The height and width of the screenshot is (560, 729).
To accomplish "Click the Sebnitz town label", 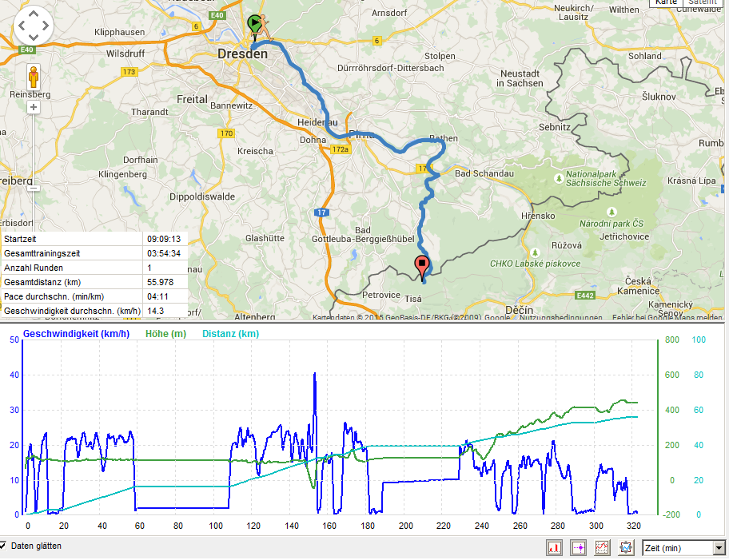I will (x=555, y=127).
